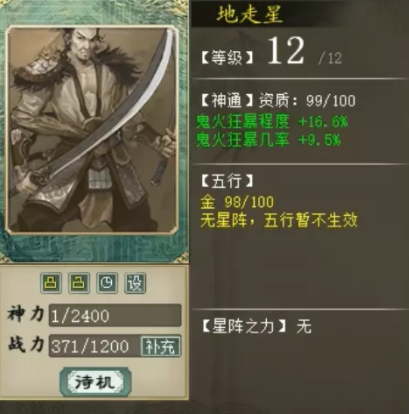Click the 地走星 name title
409x414 pixels.
(250, 15)
